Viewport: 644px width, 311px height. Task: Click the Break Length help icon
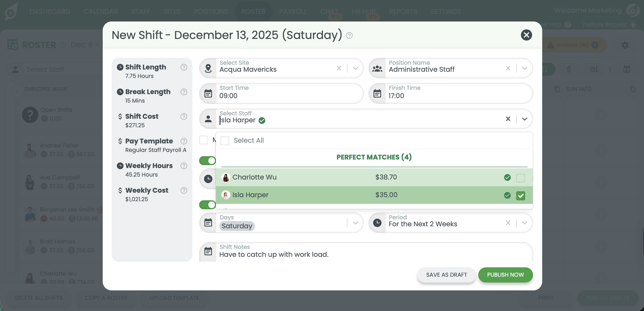[184, 92]
